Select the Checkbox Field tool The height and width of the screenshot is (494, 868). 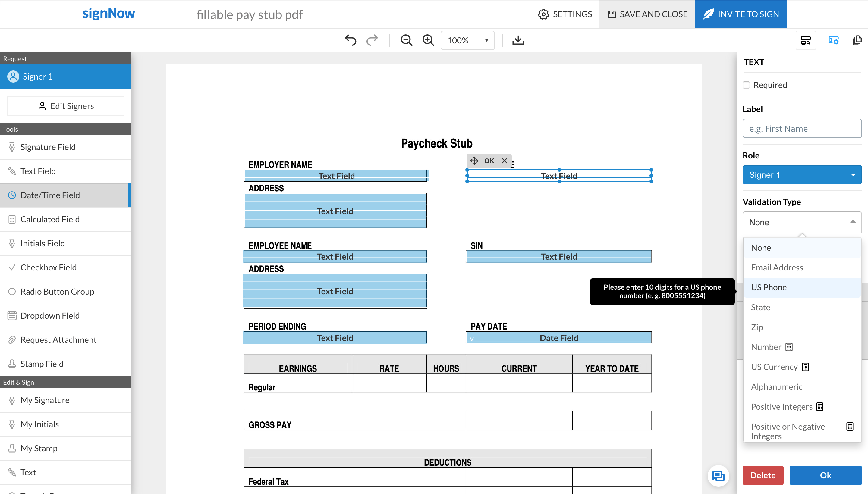49,267
